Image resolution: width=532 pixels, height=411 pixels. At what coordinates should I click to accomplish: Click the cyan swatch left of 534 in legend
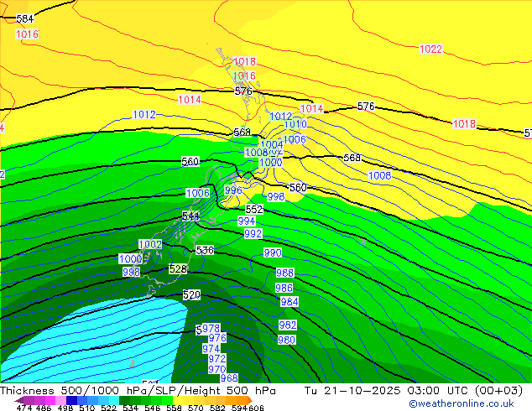pos(114,400)
